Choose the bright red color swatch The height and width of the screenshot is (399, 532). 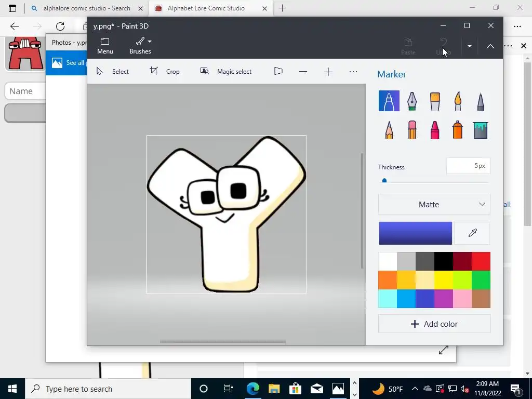[x=481, y=261]
